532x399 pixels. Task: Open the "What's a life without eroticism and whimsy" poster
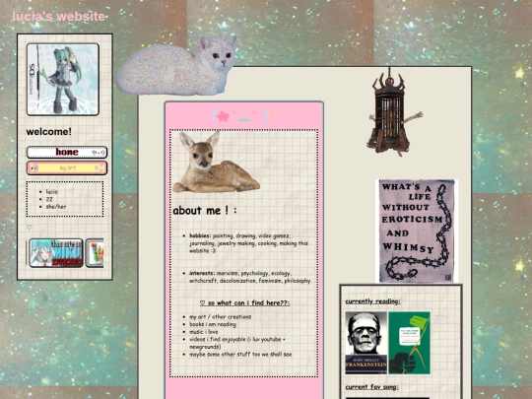417,232
